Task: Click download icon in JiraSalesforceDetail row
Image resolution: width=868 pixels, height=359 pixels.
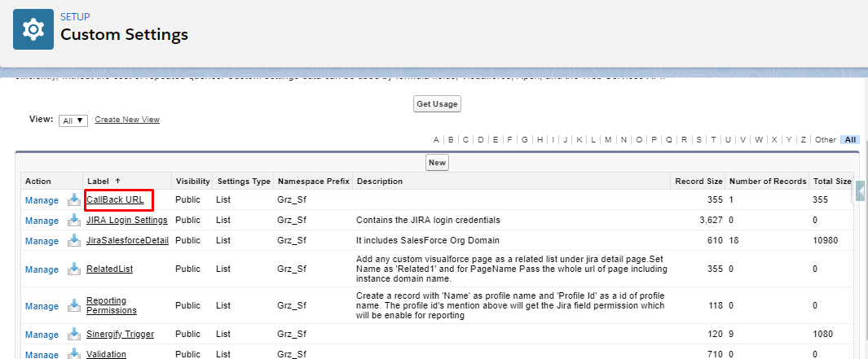Action: (x=74, y=241)
